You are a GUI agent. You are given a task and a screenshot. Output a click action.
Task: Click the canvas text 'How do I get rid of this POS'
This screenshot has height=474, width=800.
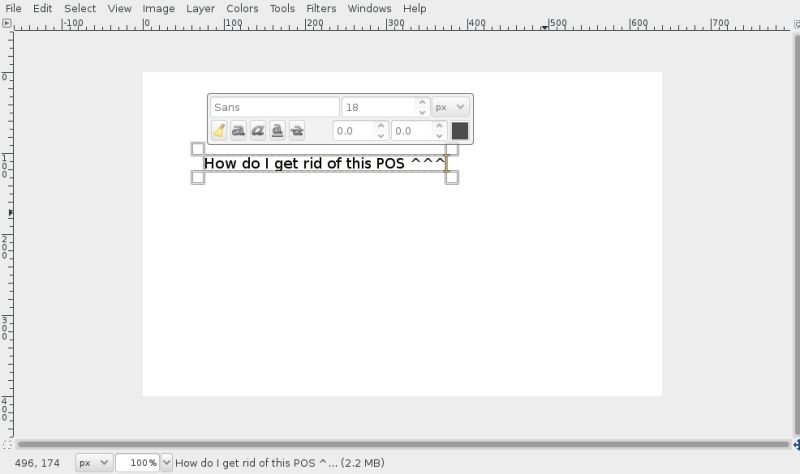pyautogui.click(x=304, y=163)
